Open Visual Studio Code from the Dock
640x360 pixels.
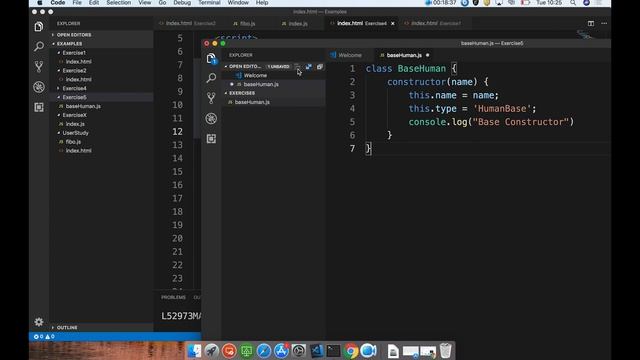[x=316, y=351]
